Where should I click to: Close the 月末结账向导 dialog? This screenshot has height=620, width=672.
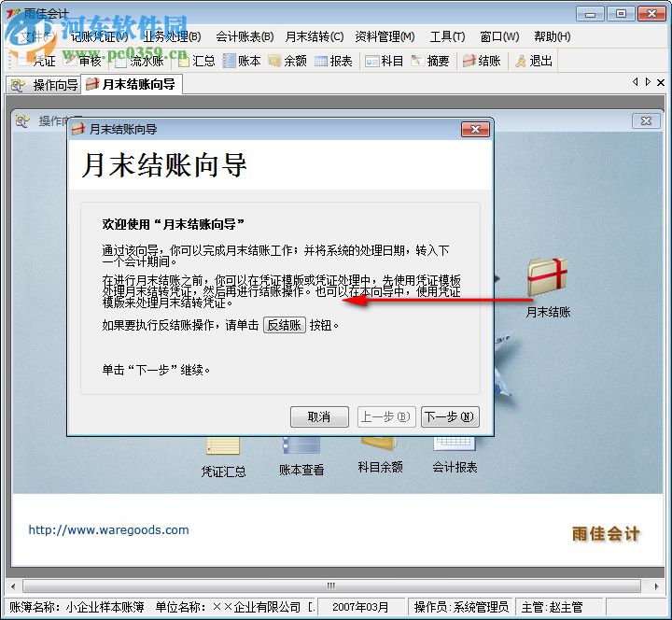pos(475,129)
